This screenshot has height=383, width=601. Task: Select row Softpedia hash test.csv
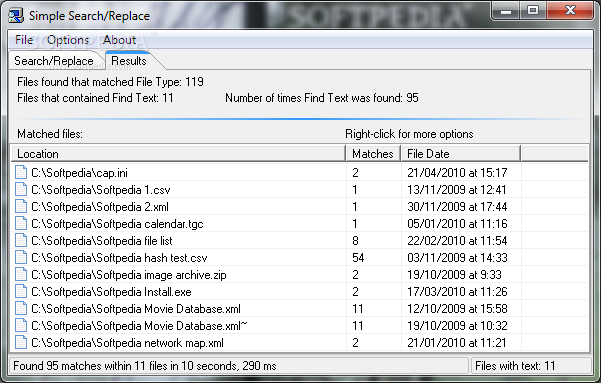[300, 257]
